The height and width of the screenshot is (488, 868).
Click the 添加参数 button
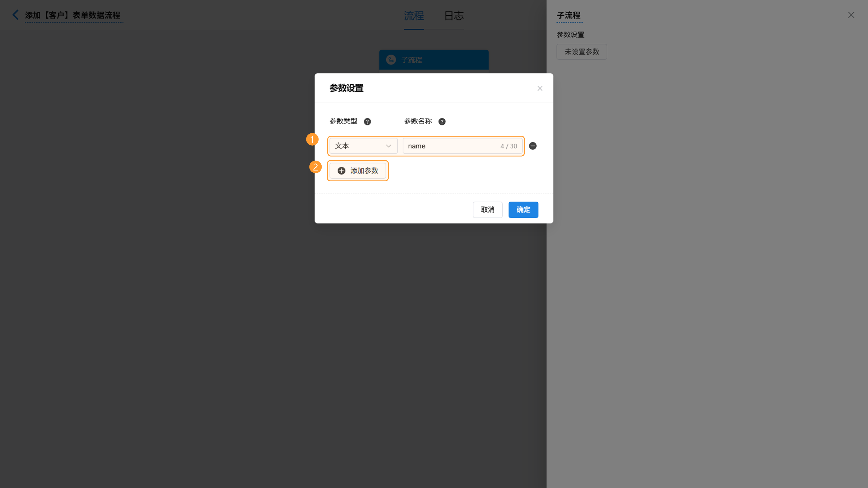pos(358,171)
